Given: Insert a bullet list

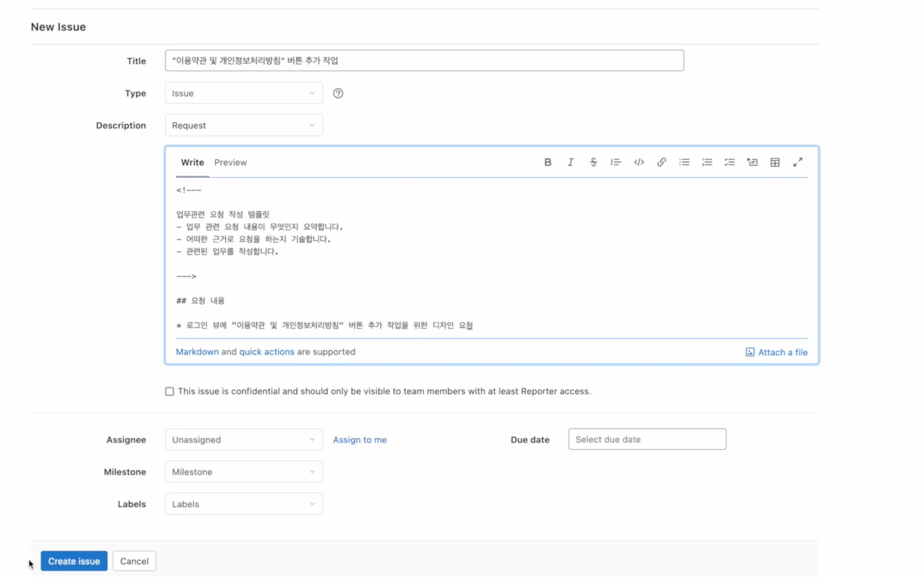Looking at the screenshot, I should (684, 162).
